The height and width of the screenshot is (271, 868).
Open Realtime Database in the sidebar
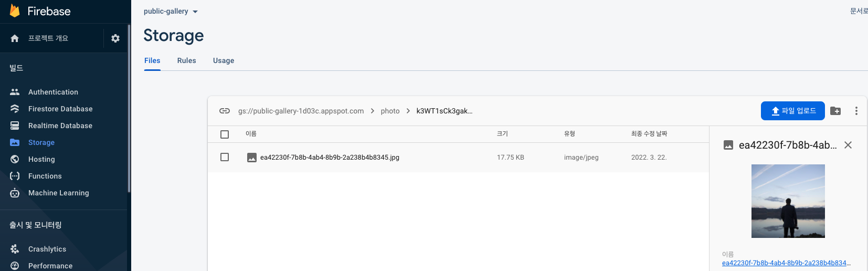pos(60,126)
